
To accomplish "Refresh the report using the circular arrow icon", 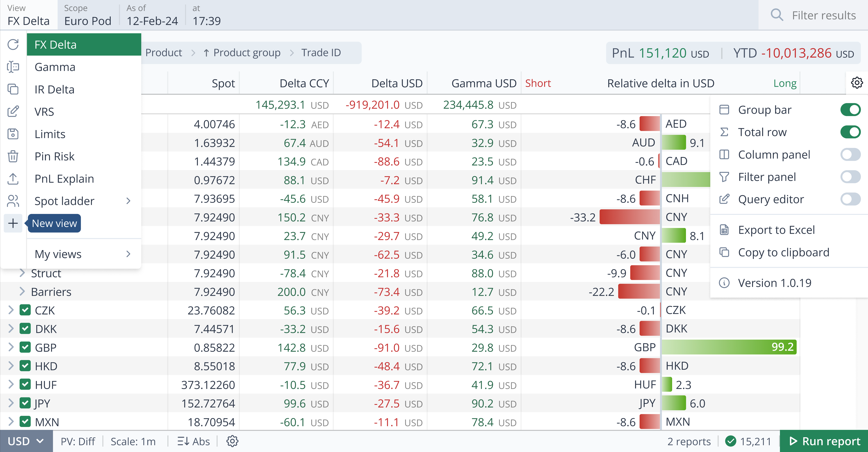I will [13, 44].
